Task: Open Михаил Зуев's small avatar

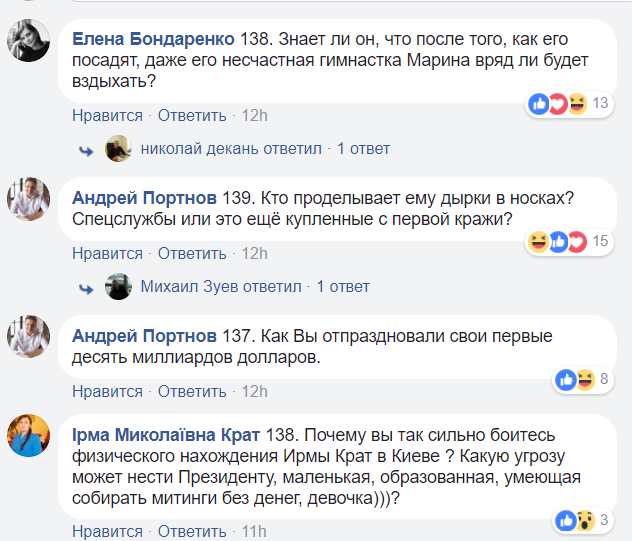Action: tap(118, 286)
